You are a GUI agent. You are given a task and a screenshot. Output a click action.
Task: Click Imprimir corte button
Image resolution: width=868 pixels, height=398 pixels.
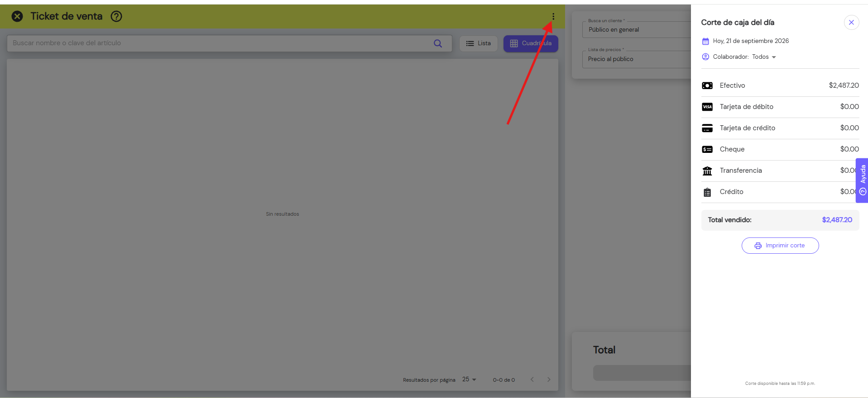780,246
